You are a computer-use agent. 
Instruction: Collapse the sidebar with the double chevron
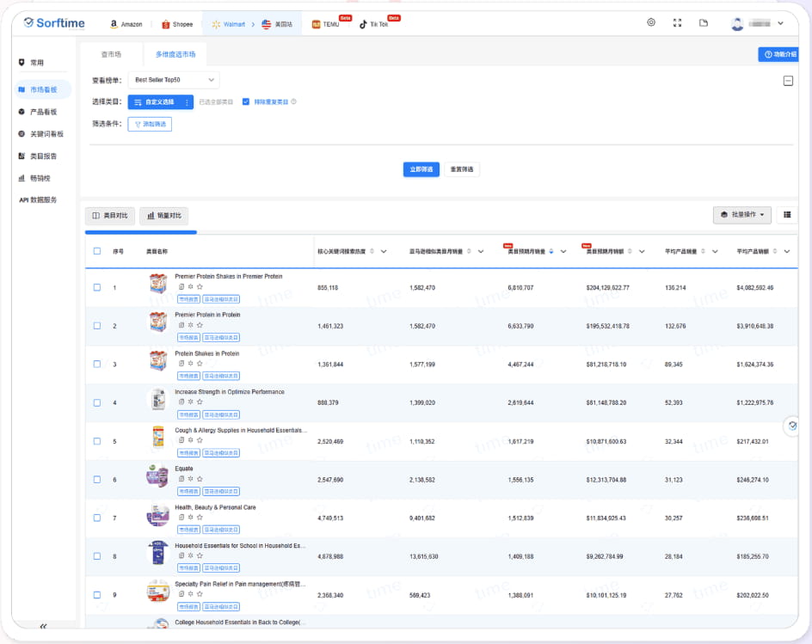43,627
